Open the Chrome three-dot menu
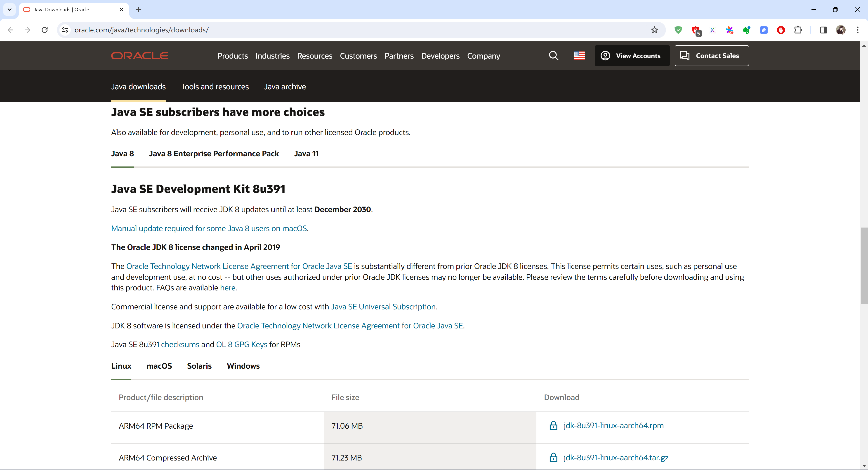Screen dimensions: 868x470 pos(858,30)
